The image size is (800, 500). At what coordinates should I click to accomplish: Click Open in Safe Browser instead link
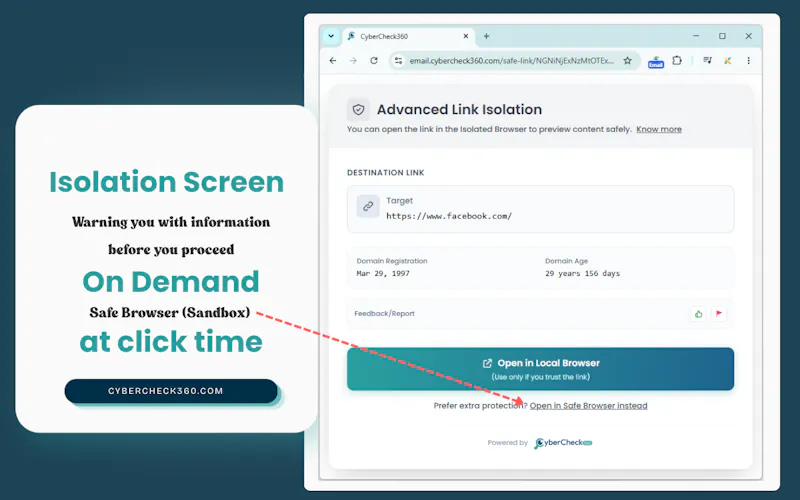(588, 406)
